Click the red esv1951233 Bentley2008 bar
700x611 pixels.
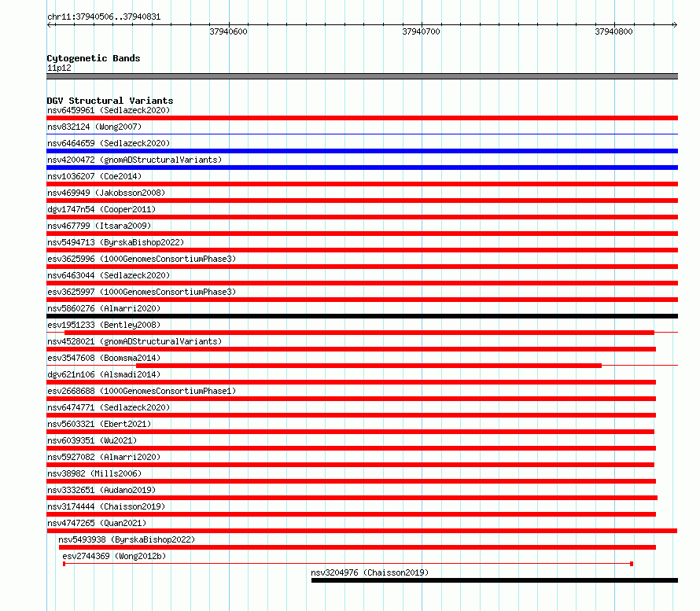[x=359, y=333]
